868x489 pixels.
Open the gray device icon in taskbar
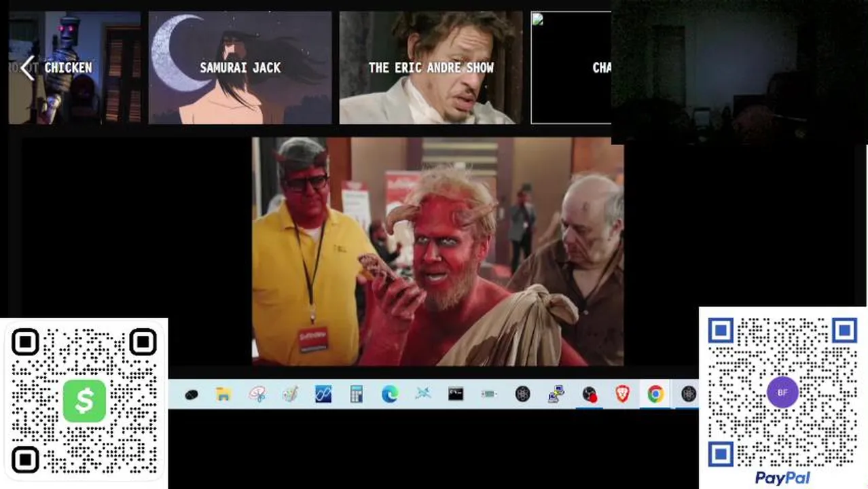(489, 394)
